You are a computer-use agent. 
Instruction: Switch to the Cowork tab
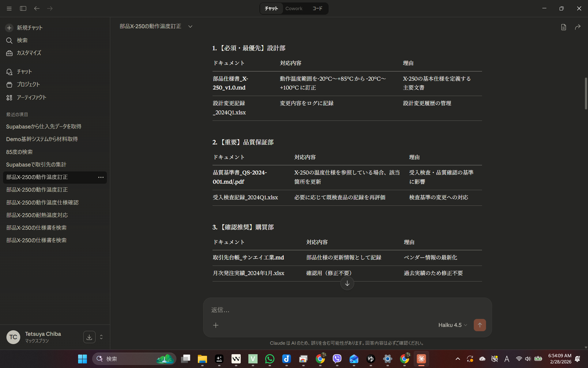point(294,9)
